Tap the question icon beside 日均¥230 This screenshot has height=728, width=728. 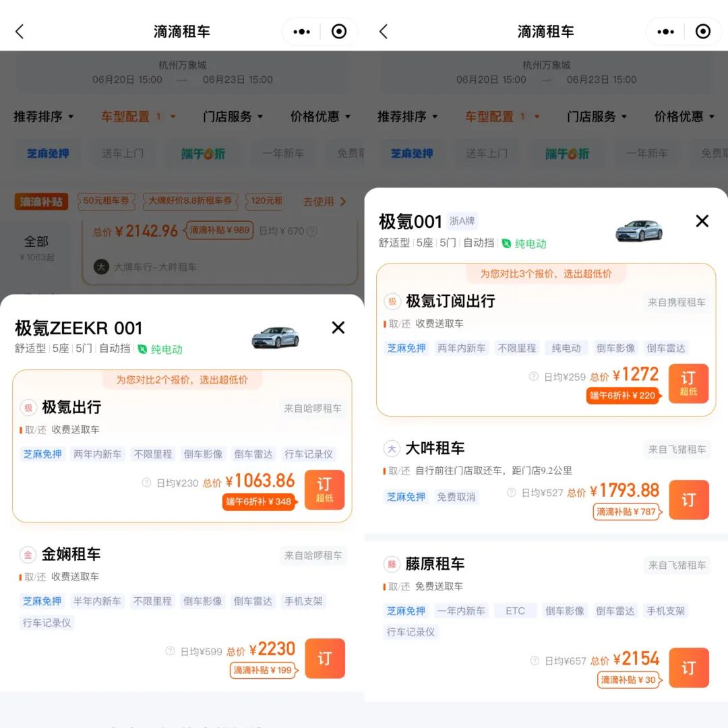146,483
